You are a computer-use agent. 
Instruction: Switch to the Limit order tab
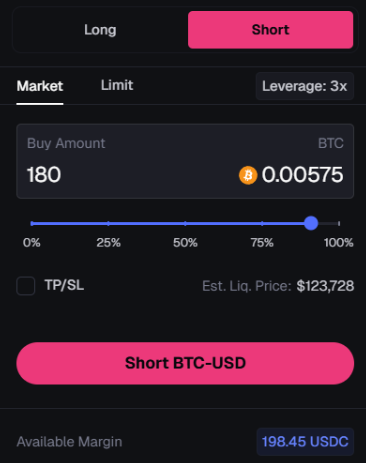(x=117, y=85)
